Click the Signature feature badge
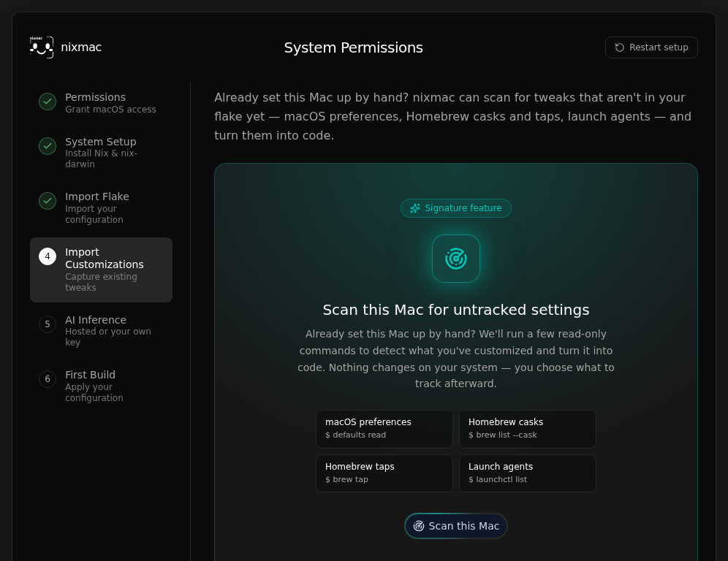The image size is (728, 561). pyautogui.click(x=456, y=208)
